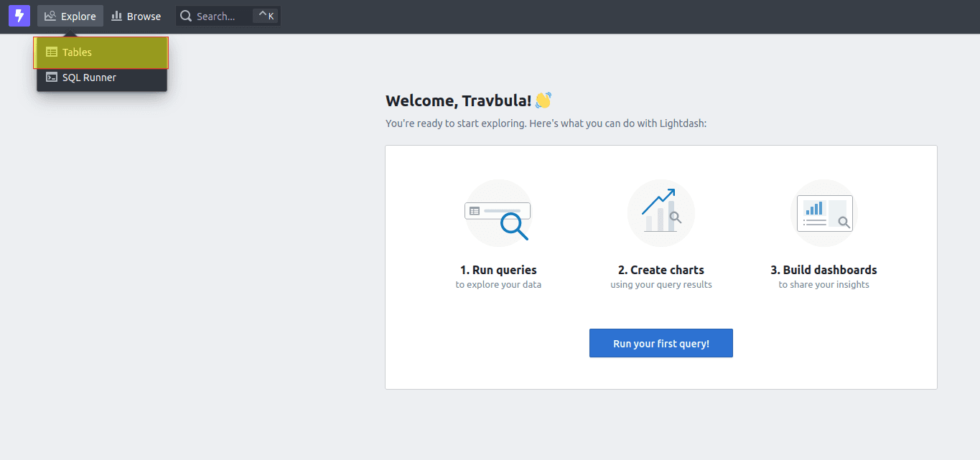Viewport: 980px width, 460px height.
Task: Focus the Search field in the navbar
Action: [228, 16]
